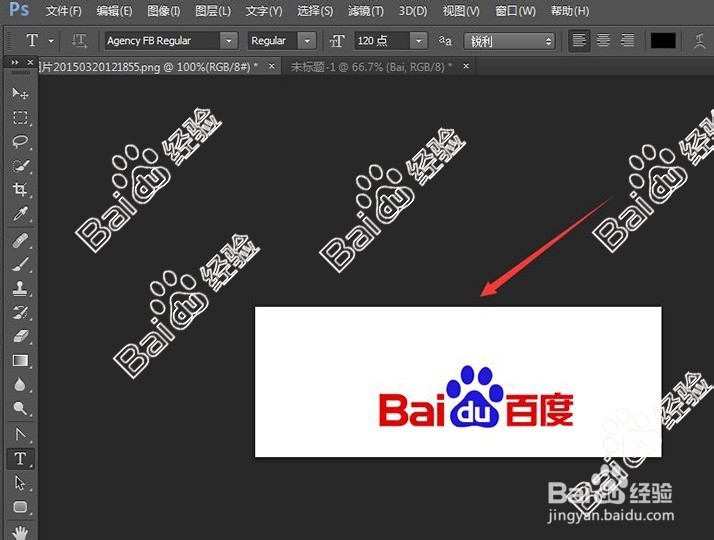Open the 图像(I) menu
The image size is (714, 540).
point(163,10)
